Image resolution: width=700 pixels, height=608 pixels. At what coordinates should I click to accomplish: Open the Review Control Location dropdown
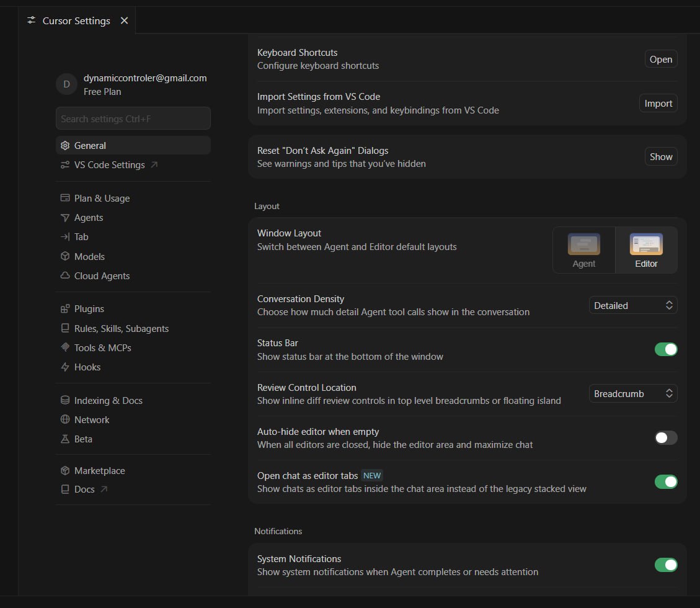(x=633, y=393)
